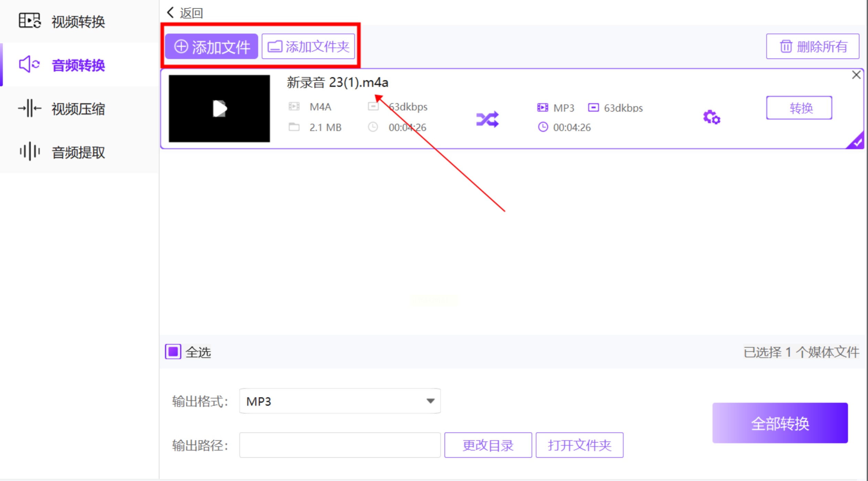Click 添加文件夹 button
The image size is (868, 481).
(x=308, y=46)
